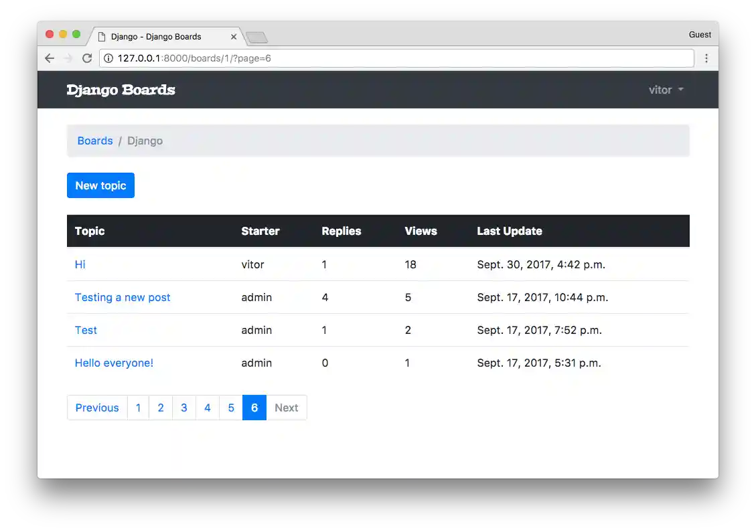This screenshot has height=532, width=756.
Task: Reload the page with the refresh icon
Action: (87, 58)
